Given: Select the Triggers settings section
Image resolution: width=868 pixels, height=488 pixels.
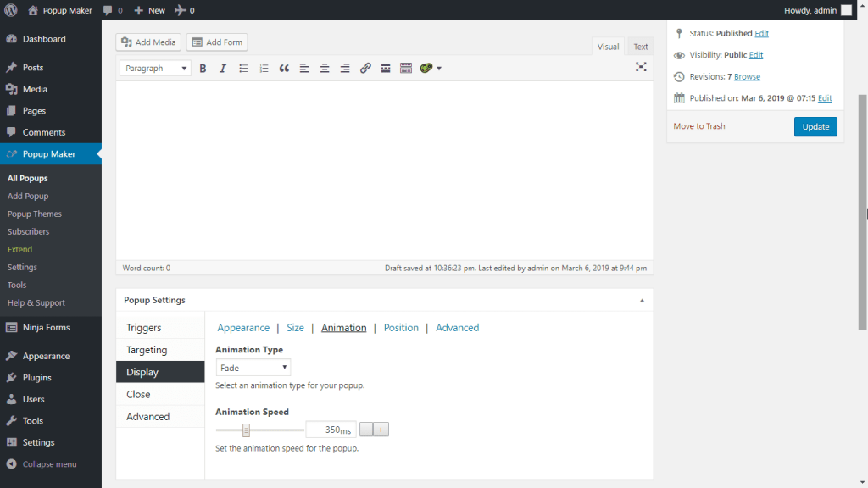Looking at the screenshot, I should tap(144, 327).
